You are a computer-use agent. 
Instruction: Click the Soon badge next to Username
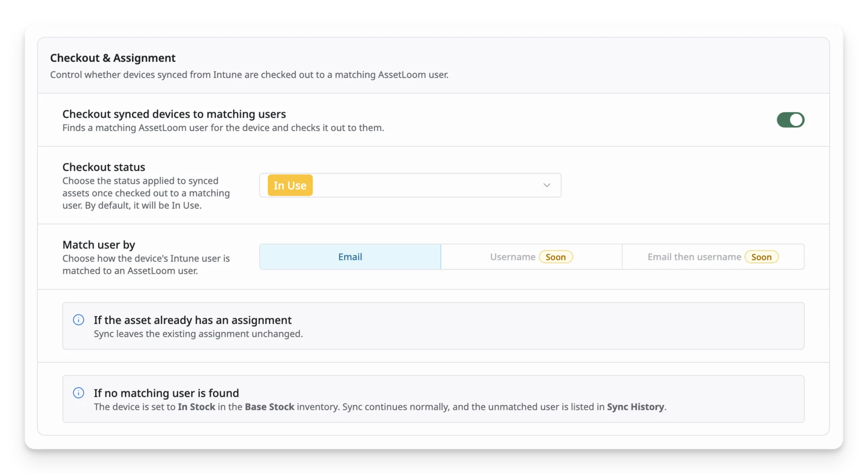pyautogui.click(x=556, y=257)
